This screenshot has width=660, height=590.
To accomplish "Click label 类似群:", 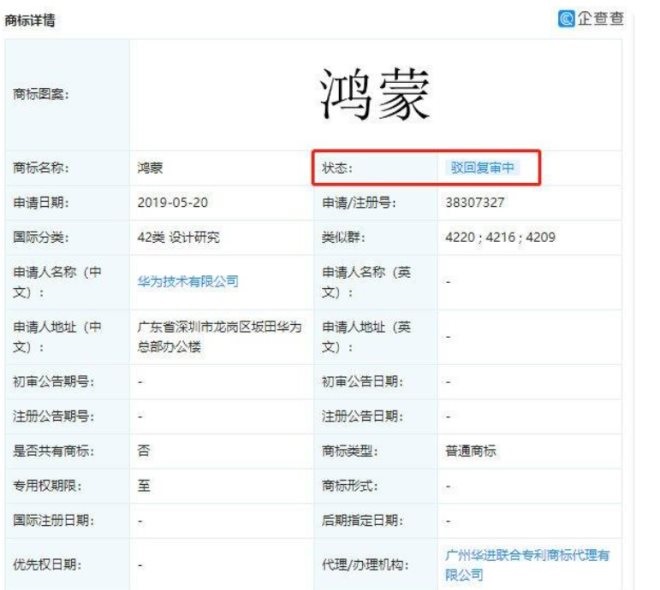I will (343, 237).
